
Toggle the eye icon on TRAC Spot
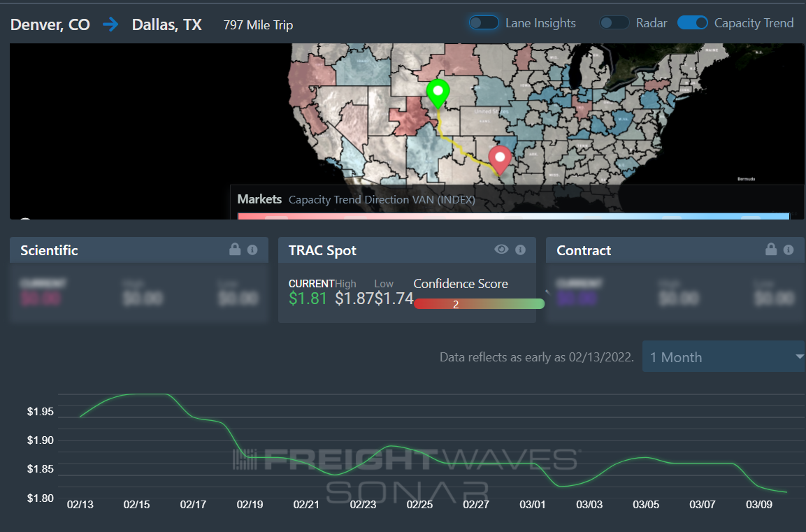(501, 250)
